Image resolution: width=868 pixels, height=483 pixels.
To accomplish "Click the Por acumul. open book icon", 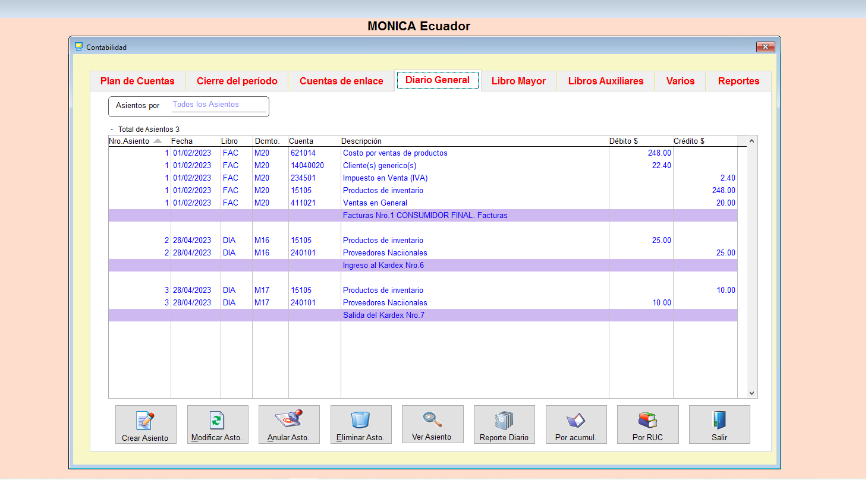I will point(575,420).
